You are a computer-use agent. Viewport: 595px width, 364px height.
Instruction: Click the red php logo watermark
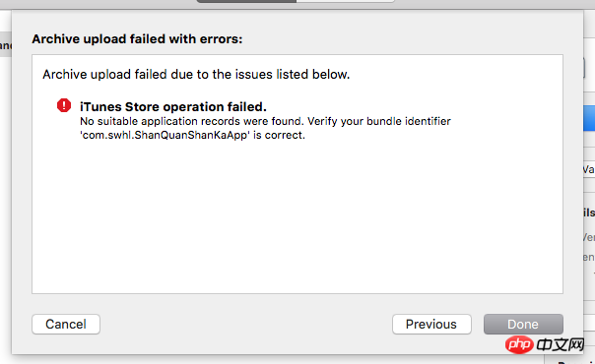[x=519, y=344]
